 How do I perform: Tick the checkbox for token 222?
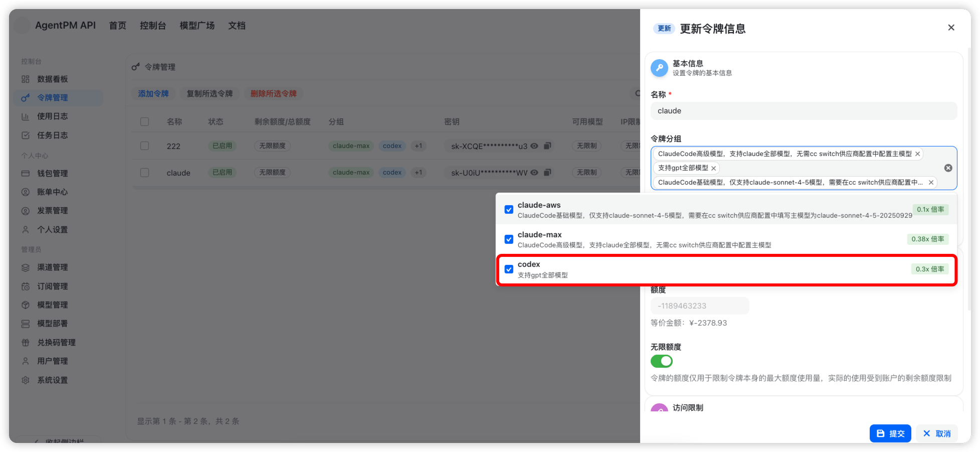(145, 146)
